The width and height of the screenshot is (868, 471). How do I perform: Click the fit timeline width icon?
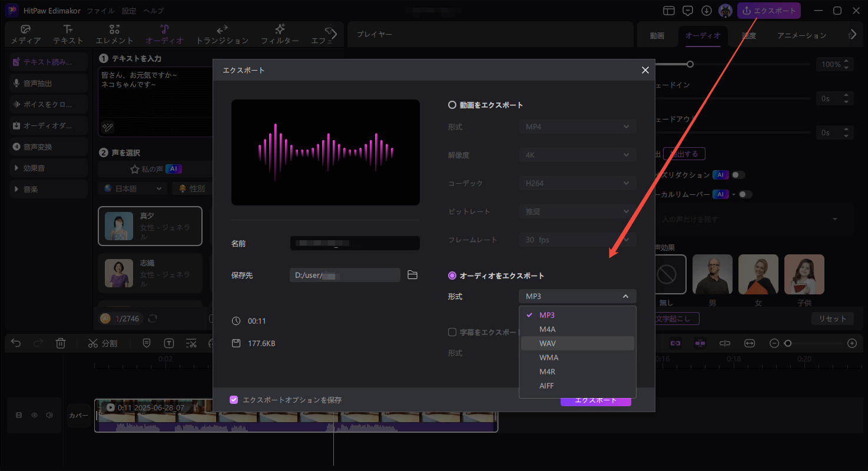coord(750,343)
